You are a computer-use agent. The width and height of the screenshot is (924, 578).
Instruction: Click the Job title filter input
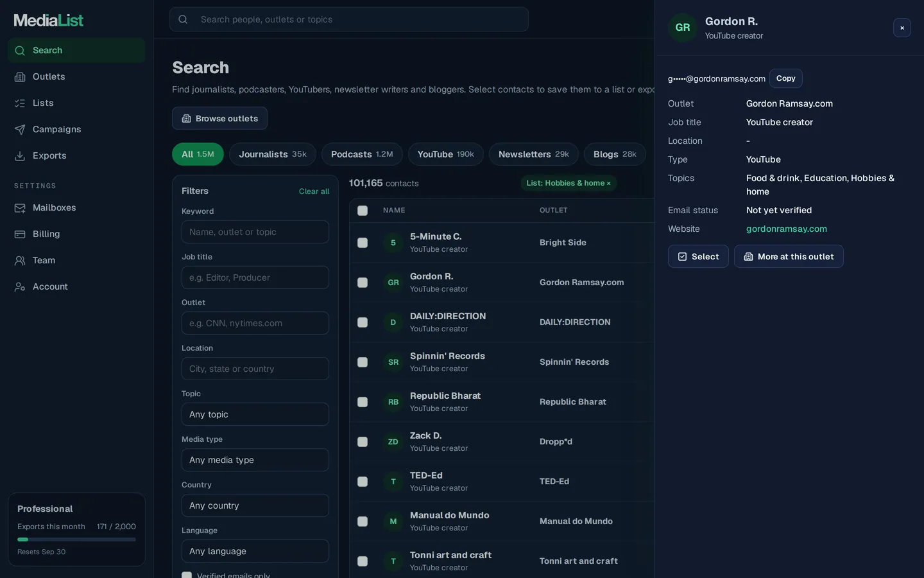(255, 277)
